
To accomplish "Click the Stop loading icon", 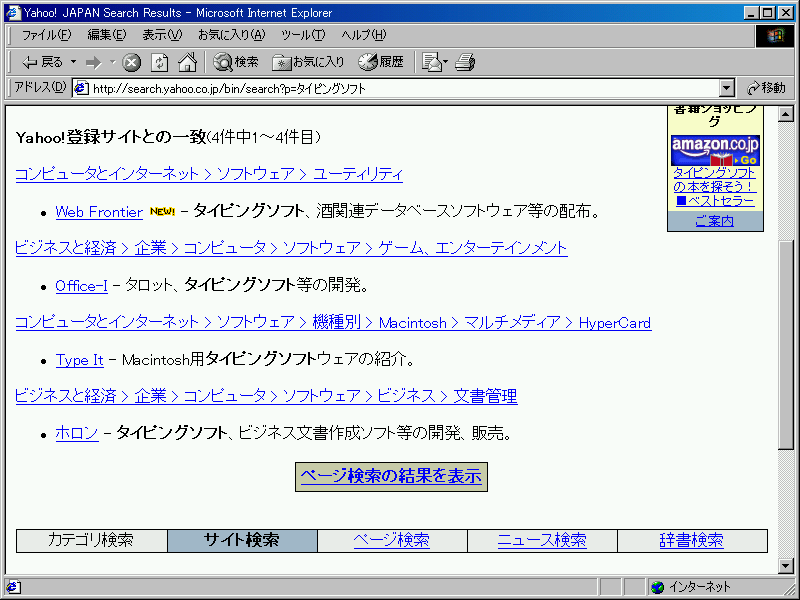I will [x=131, y=63].
